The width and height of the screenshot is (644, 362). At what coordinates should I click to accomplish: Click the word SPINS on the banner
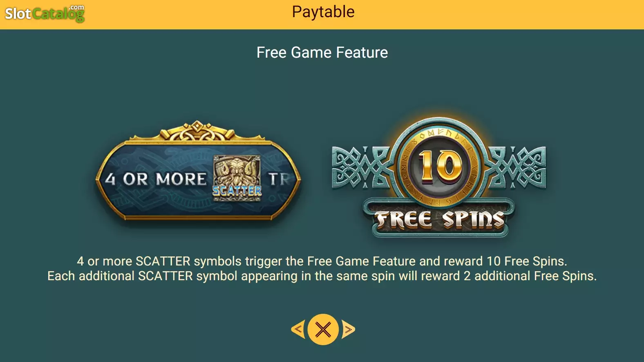[474, 220]
